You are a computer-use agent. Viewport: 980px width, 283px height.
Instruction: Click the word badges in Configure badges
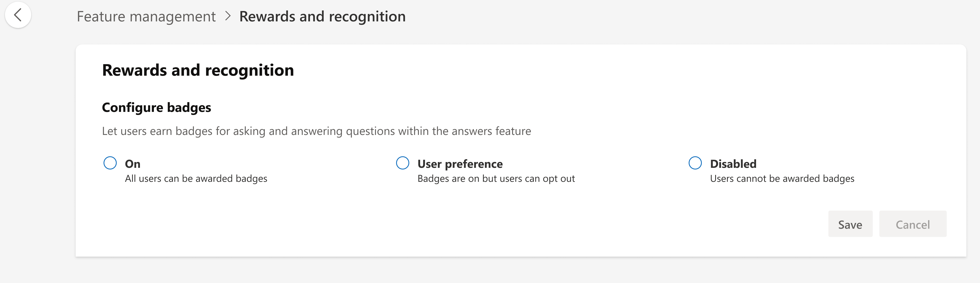[189, 107]
